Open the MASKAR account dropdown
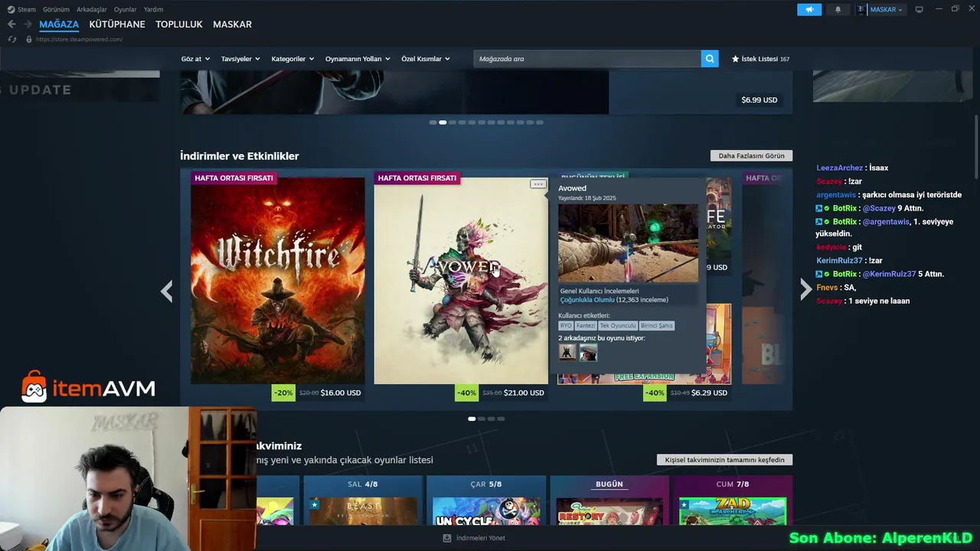Screen dimensions: 980x551 (x=886, y=9)
